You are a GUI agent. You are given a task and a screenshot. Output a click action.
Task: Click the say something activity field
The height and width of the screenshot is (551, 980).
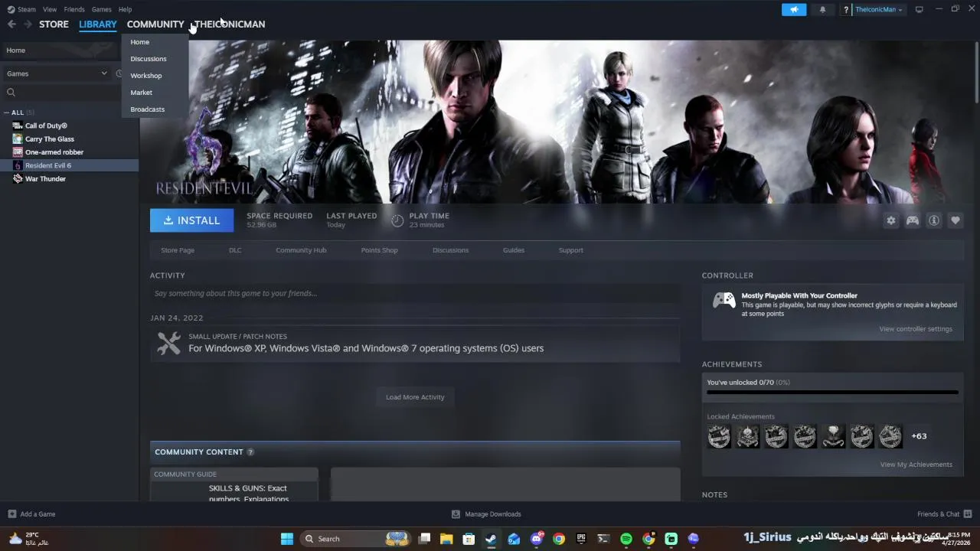click(415, 293)
